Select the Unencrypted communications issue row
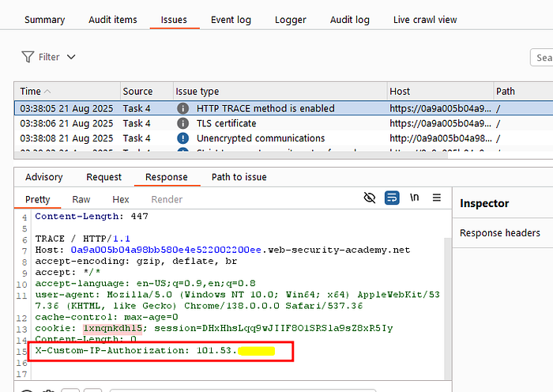 pyautogui.click(x=284, y=138)
